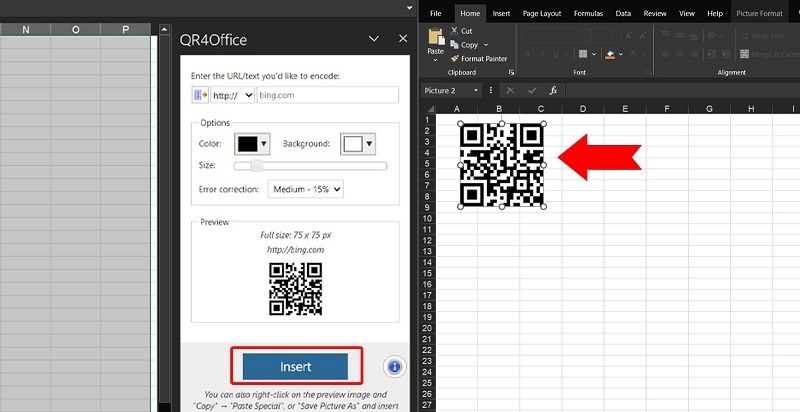800x412 pixels.
Task: Open the http:// protocol dropdown
Action: pyautogui.click(x=234, y=95)
